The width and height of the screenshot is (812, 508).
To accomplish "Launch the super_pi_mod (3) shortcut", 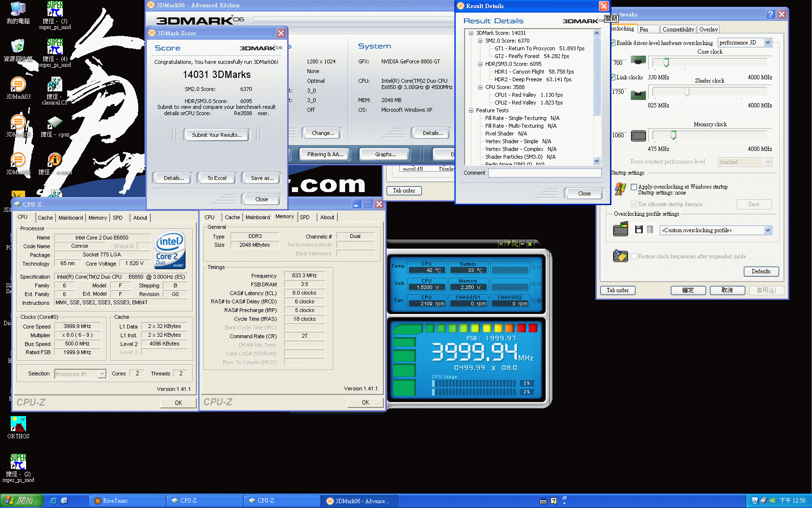I will pyautogui.click(x=55, y=15).
